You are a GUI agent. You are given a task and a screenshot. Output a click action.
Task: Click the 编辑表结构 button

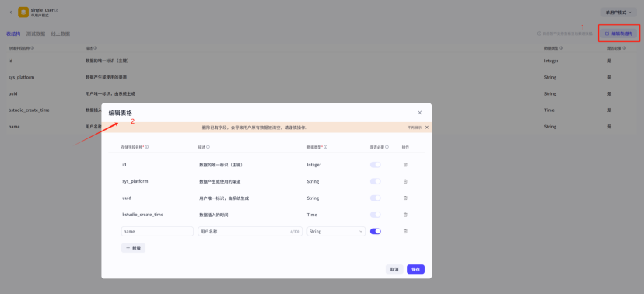618,33
